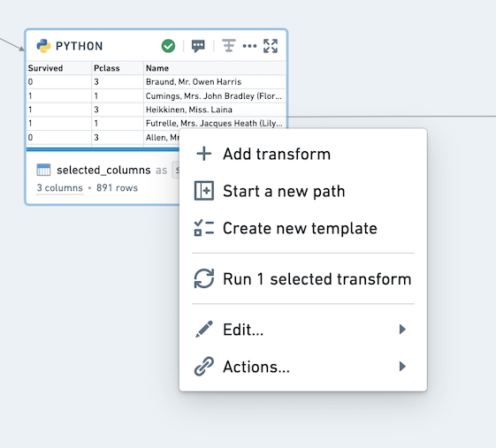Click the refresh icon for Run selected transform
496x448 pixels.
point(204,278)
